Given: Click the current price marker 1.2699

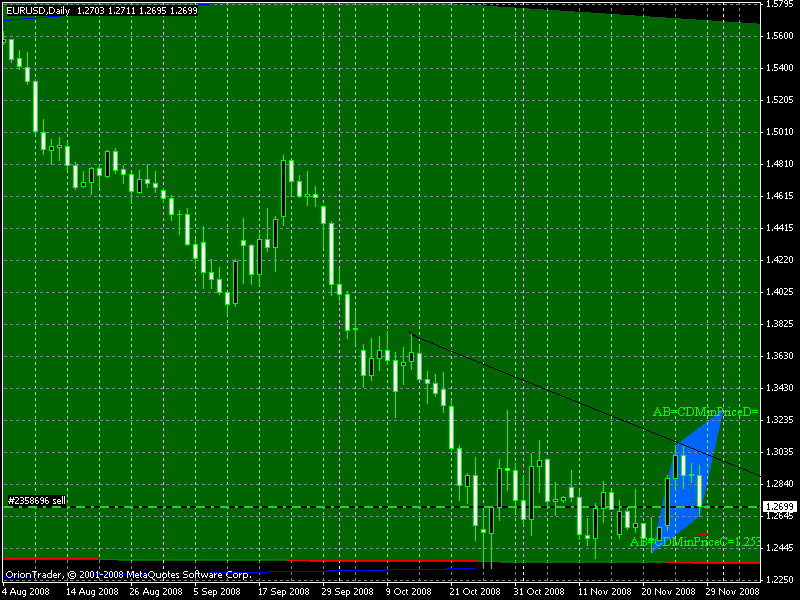Looking at the screenshot, I should 780,507.
